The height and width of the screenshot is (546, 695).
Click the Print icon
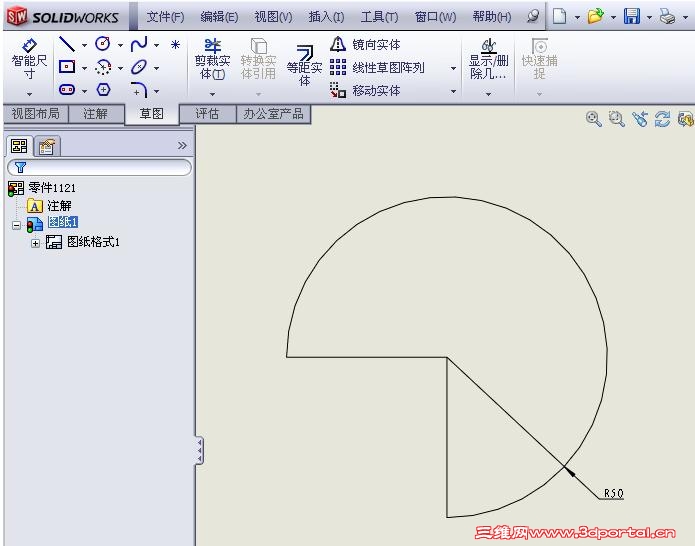point(668,17)
